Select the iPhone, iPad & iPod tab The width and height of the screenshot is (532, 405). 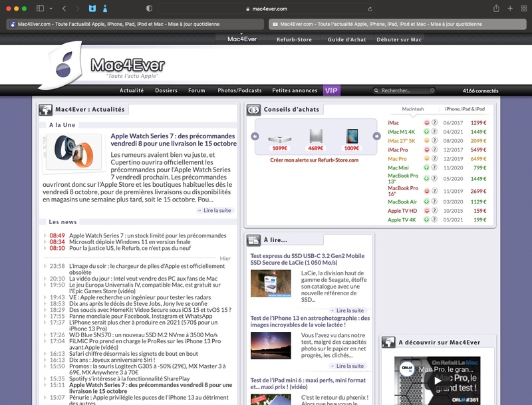point(464,109)
